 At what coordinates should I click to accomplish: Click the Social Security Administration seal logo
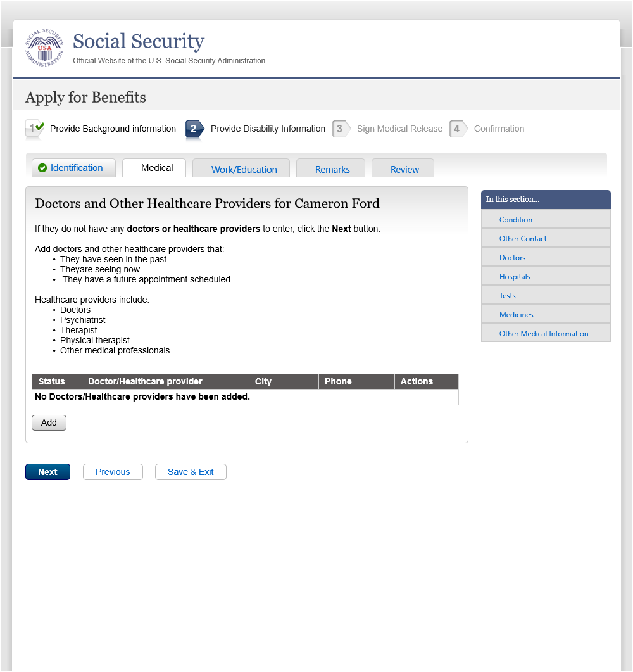click(x=44, y=48)
